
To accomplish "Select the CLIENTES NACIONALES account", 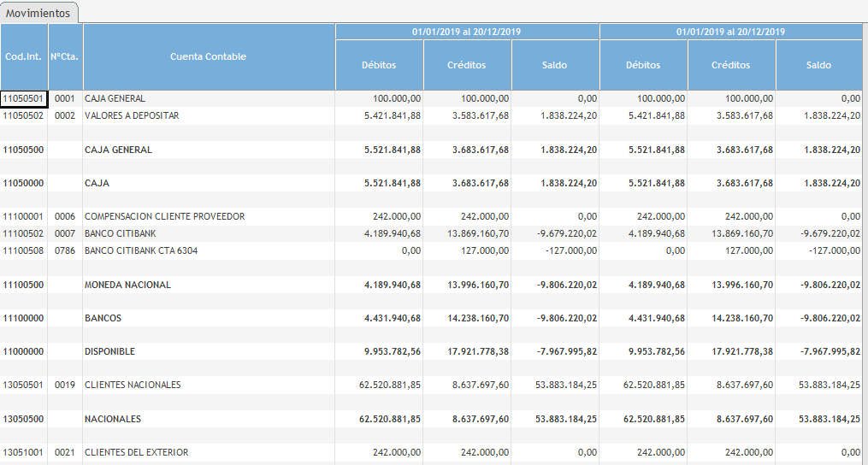I will point(133,385).
